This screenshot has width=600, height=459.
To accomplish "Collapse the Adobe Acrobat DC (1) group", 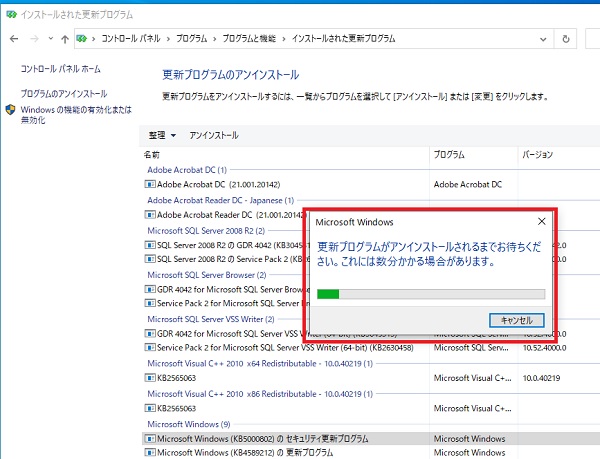I will point(187,169).
